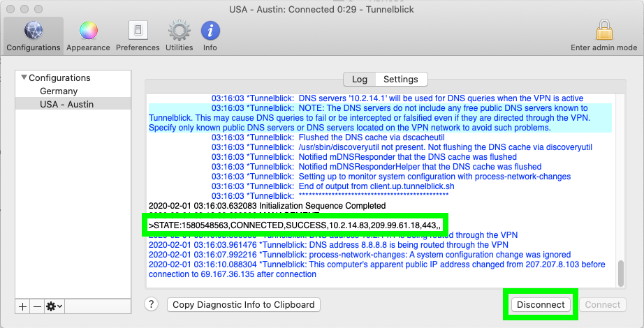Viewport: 644px width, 328px height.
Task: Open the Preferences toolbar pane
Action: pyautogui.click(x=138, y=36)
